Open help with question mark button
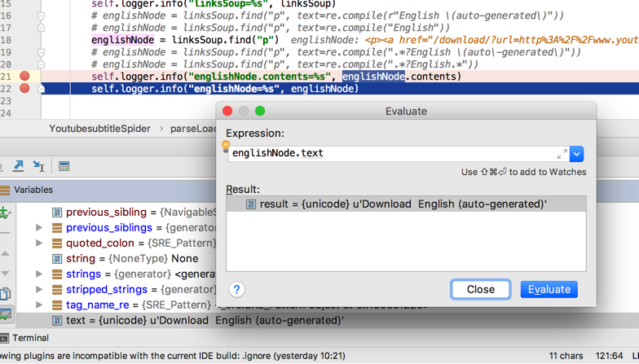 point(236,290)
